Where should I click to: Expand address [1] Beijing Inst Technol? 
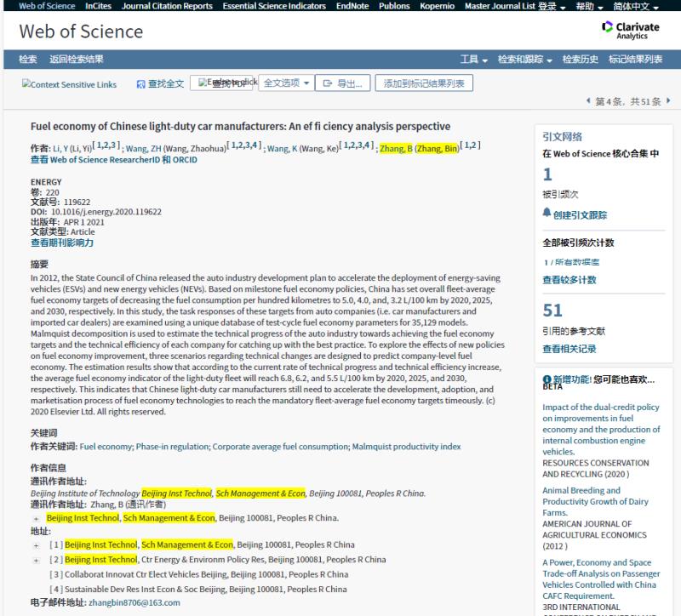(x=36, y=545)
